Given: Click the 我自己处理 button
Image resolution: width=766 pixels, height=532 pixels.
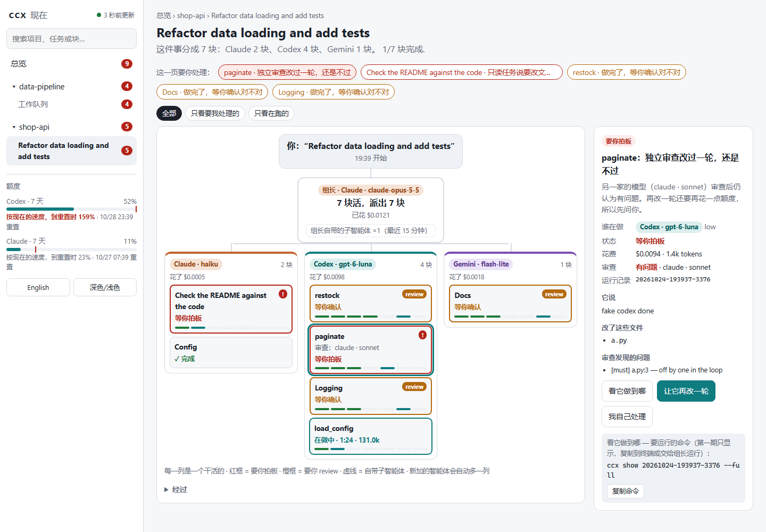Looking at the screenshot, I should (627, 417).
